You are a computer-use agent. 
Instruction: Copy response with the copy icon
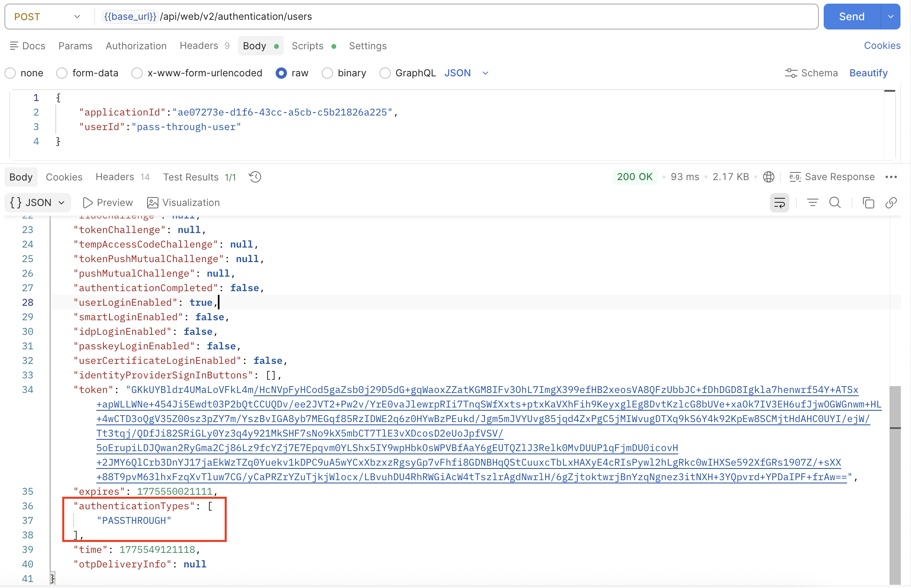pyautogui.click(x=868, y=202)
